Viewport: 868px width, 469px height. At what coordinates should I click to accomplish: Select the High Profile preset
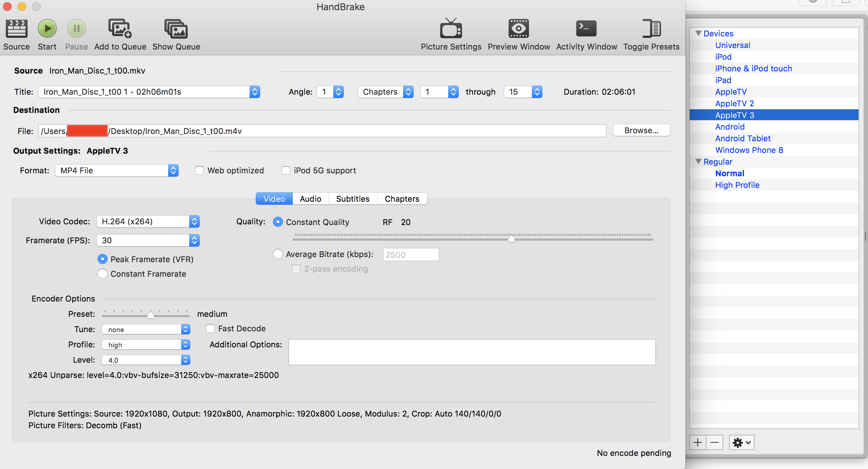pos(737,185)
